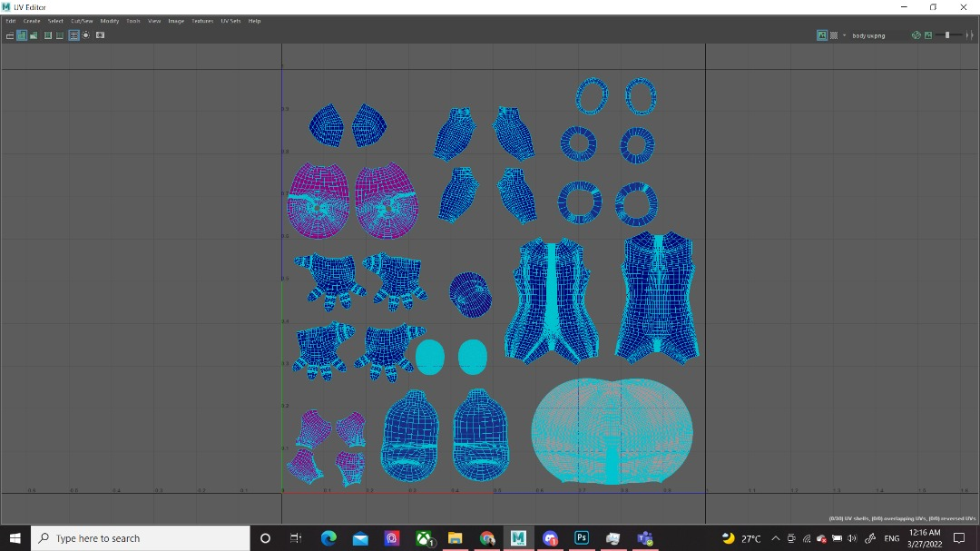Select the checkerboard texture display icon

click(x=836, y=35)
